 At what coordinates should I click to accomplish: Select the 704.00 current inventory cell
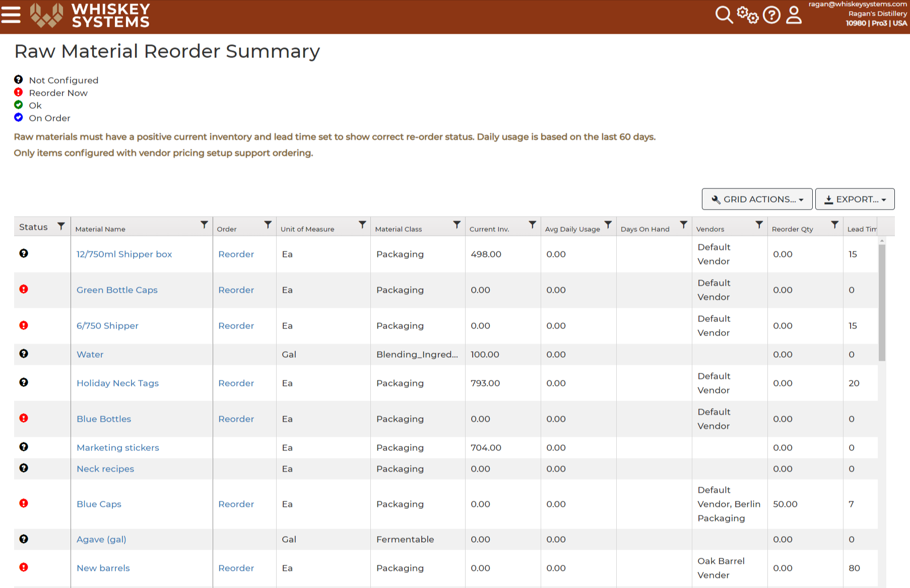coord(503,448)
